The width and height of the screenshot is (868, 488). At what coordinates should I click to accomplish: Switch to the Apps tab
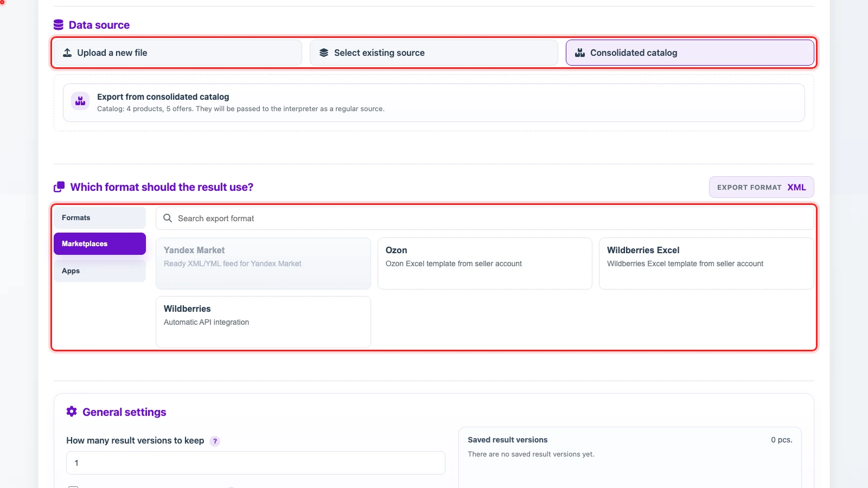tap(100, 271)
